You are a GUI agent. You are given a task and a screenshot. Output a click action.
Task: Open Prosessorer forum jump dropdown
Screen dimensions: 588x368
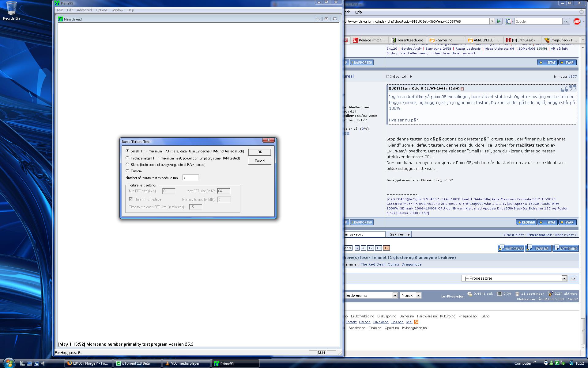click(x=564, y=278)
